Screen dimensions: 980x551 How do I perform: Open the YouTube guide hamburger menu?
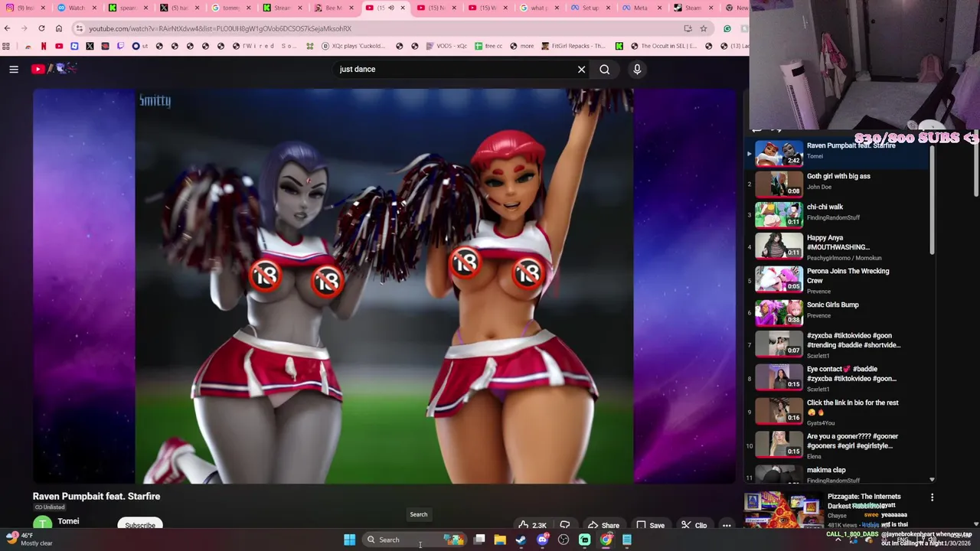point(14,69)
